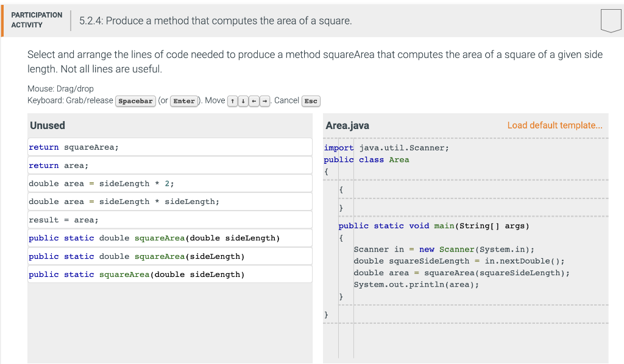This screenshot has height=364, width=624.
Task: Select the line 'return squareArea;'
Action: click(x=169, y=147)
